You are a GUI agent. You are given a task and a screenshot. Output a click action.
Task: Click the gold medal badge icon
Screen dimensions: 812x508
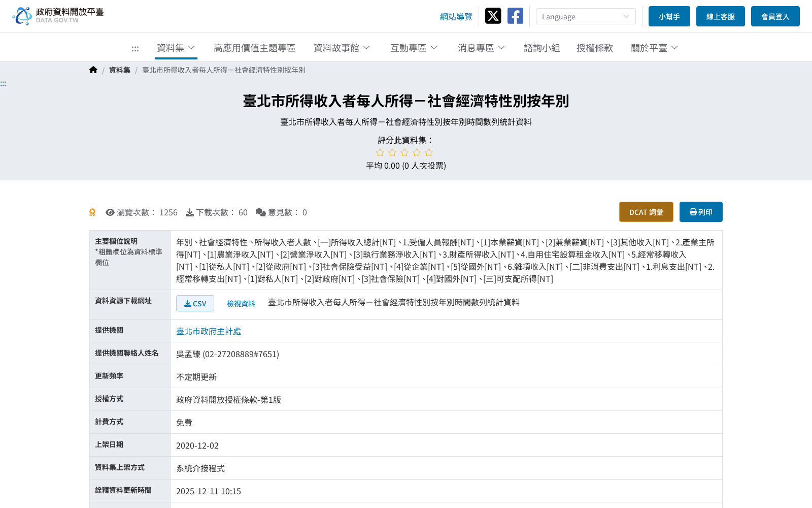click(x=92, y=212)
